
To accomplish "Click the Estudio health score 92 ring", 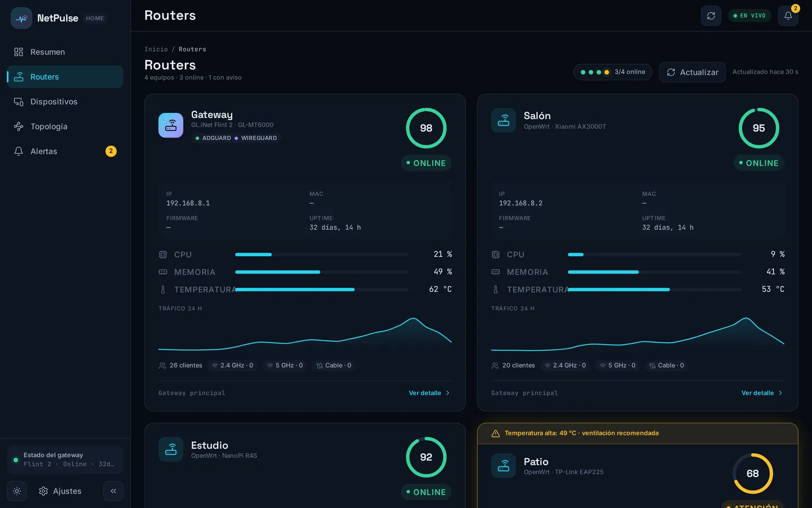I will [x=426, y=457].
